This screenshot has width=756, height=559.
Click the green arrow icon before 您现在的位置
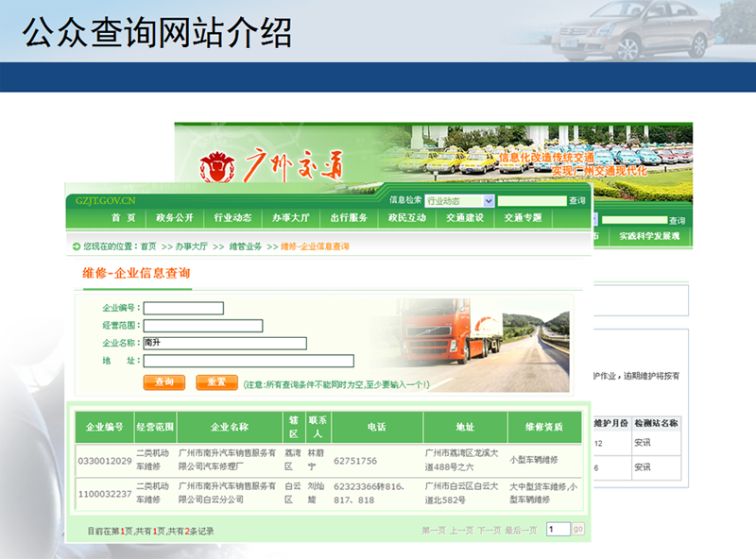coord(75,246)
